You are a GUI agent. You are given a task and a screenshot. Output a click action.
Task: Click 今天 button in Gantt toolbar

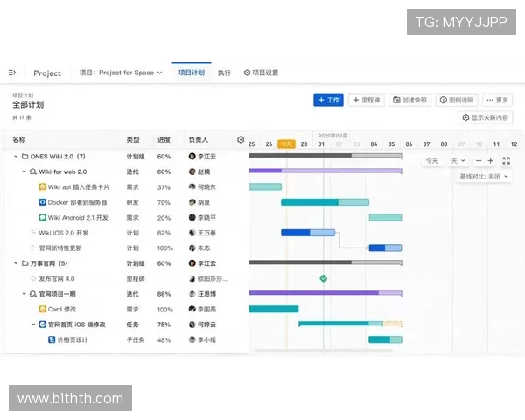(x=431, y=161)
